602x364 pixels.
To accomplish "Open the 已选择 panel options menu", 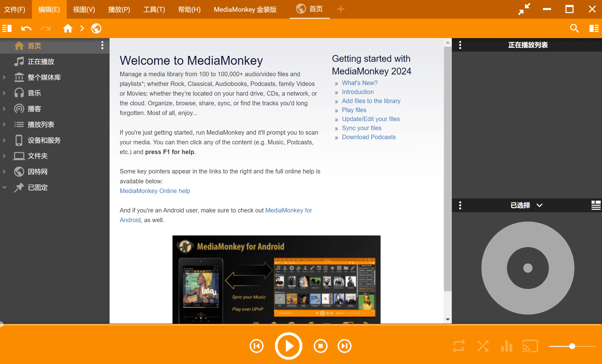I will (460, 205).
